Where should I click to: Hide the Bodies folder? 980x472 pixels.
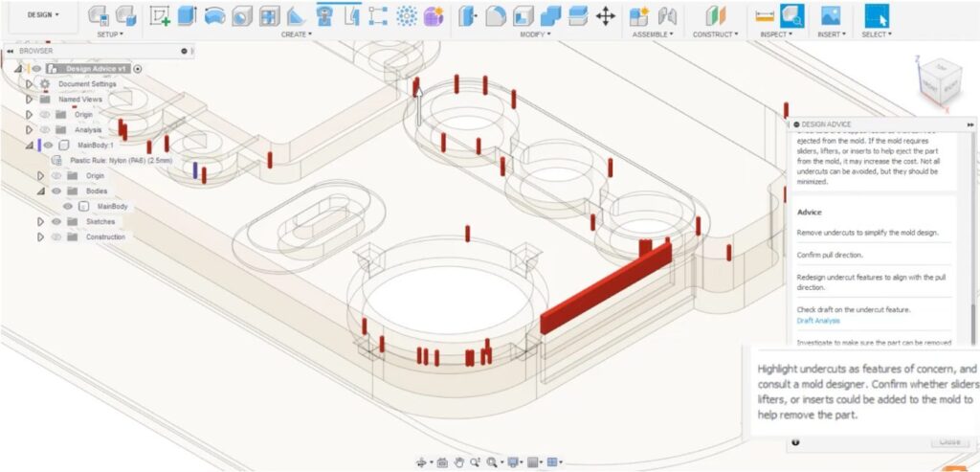pyautogui.click(x=56, y=191)
